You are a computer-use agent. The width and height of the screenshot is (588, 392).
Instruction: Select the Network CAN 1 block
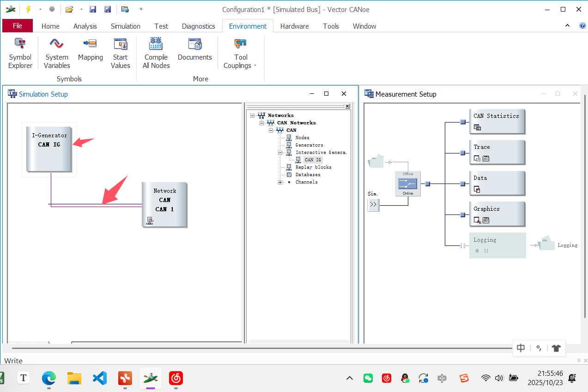click(x=164, y=204)
